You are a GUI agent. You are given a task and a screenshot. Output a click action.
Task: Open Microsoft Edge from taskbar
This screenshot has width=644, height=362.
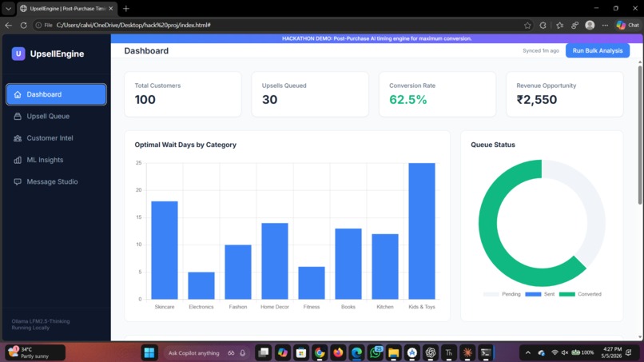[x=356, y=352]
